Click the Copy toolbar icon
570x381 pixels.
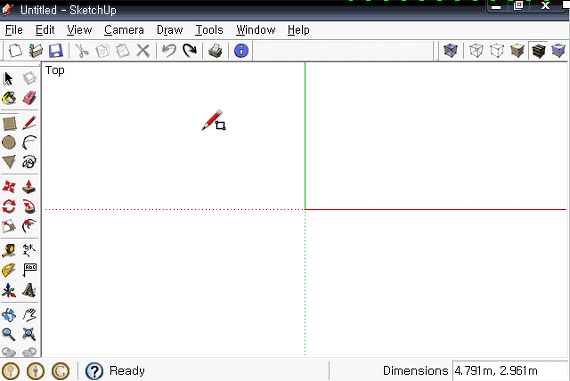pyautogui.click(x=103, y=51)
